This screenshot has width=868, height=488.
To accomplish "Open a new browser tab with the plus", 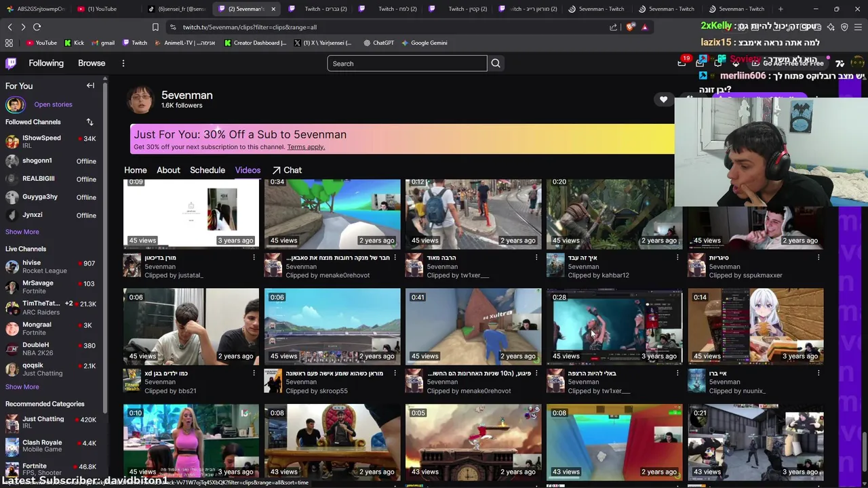I will pos(781,9).
